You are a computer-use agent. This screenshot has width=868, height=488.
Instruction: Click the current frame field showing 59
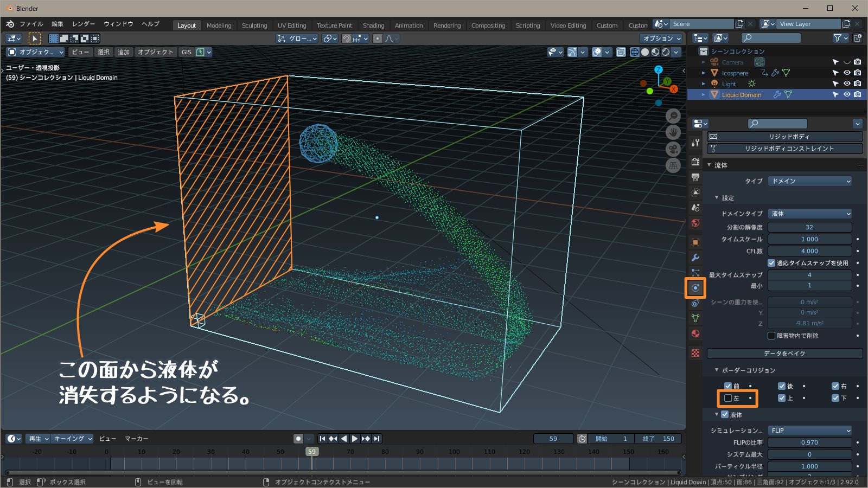click(x=553, y=439)
